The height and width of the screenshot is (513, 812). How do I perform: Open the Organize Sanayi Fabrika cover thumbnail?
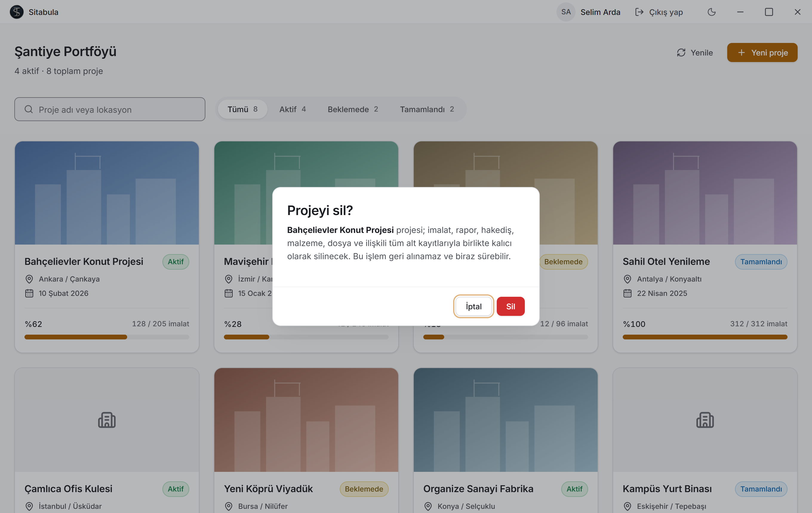[x=506, y=420]
